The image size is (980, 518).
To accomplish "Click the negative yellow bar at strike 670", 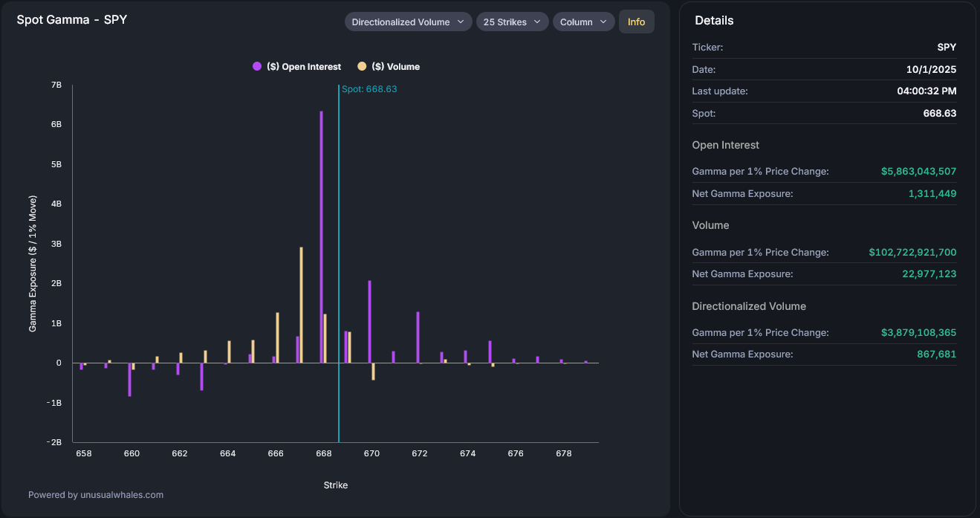I will pos(373,371).
